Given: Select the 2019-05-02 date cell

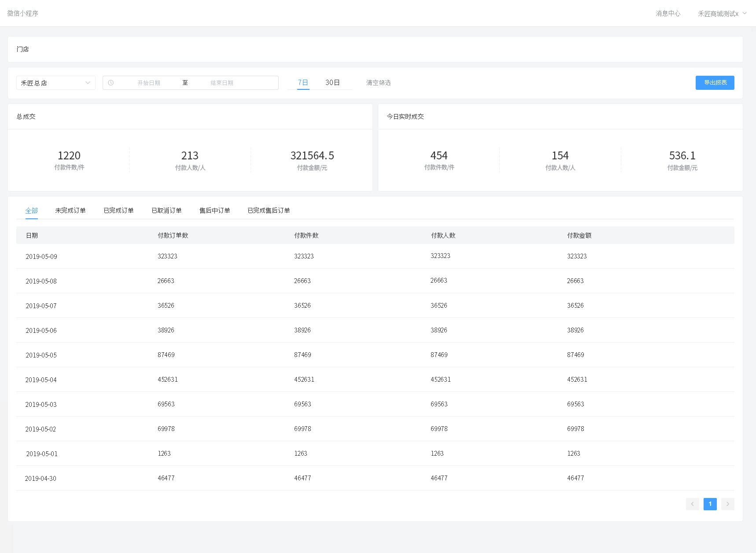Looking at the screenshot, I should coord(41,429).
